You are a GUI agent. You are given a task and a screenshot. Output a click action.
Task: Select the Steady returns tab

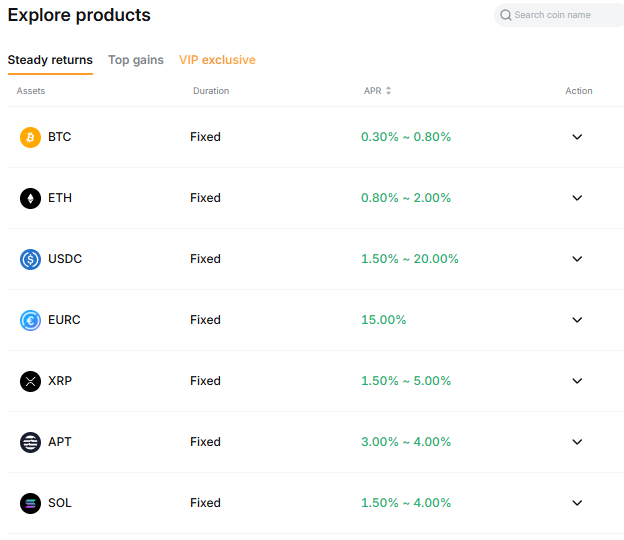[x=50, y=60]
